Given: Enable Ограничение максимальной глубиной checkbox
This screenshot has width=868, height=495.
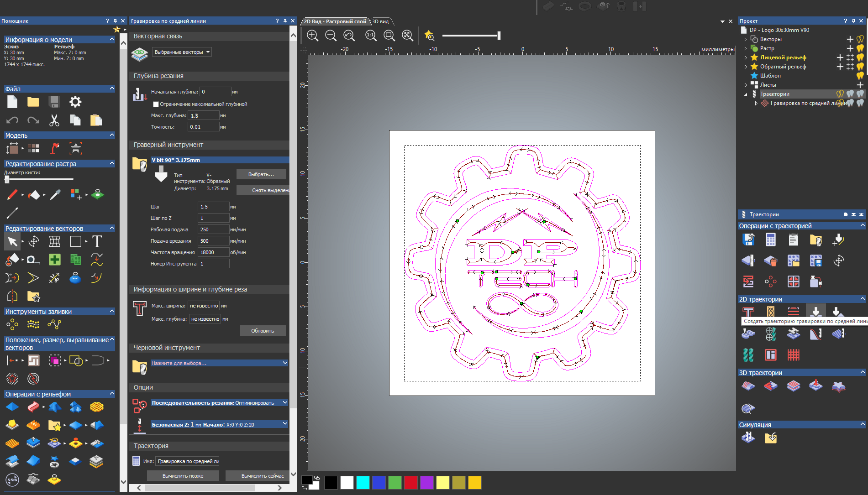Looking at the screenshot, I should tap(156, 104).
